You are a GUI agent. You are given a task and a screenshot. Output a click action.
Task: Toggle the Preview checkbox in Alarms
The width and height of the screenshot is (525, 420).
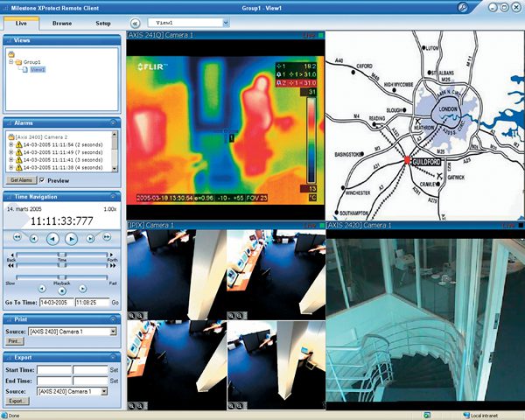42,180
